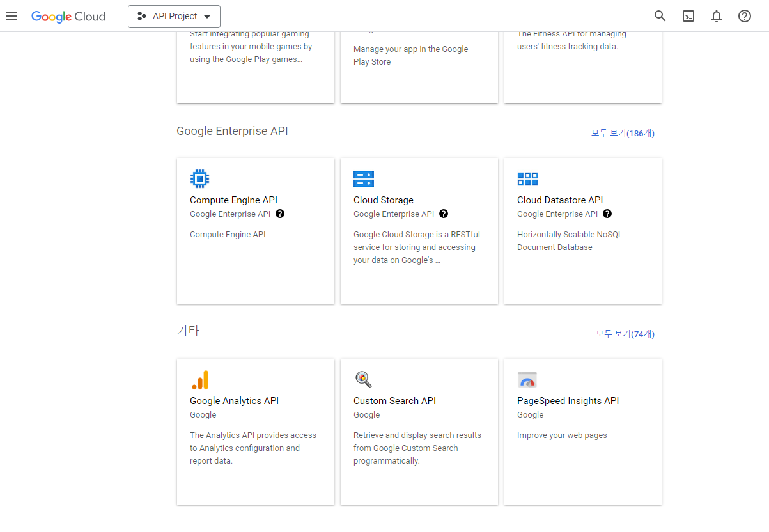Screen dimensions: 769x532
Task: Click the Compute Engine chip icon
Action: point(199,178)
